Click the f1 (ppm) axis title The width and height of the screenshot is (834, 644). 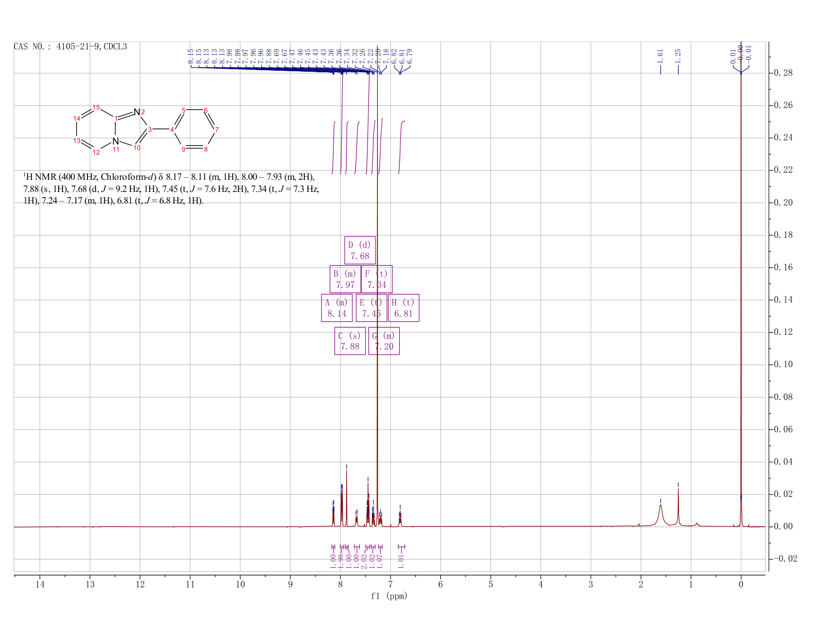389,596
